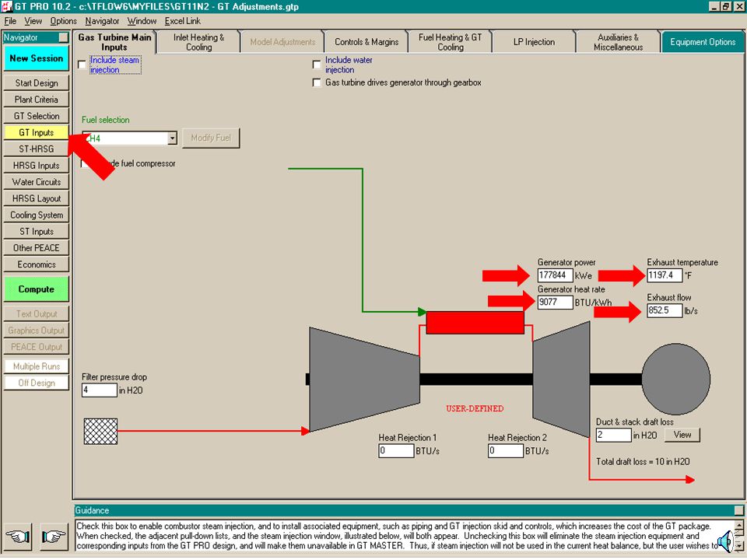Image resolution: width=747 pixels, height=560 pixels.
Task: Open the View menu
Action: click(33, 21)
